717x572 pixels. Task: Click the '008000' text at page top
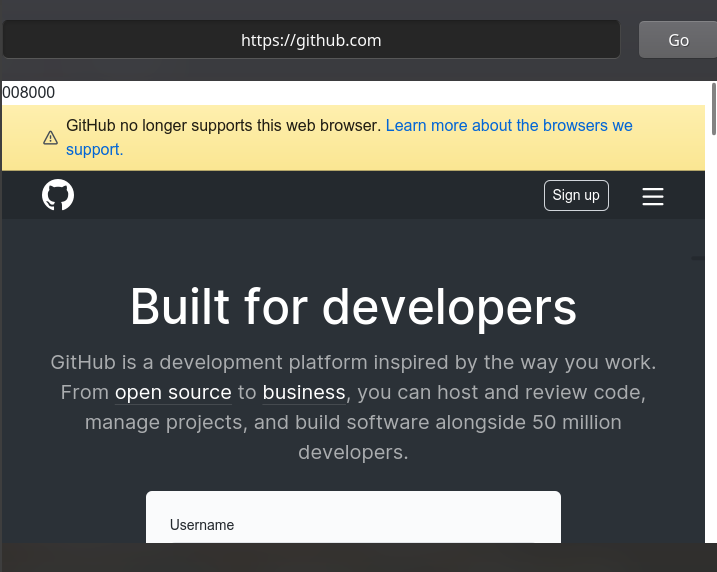coord(28,92)
